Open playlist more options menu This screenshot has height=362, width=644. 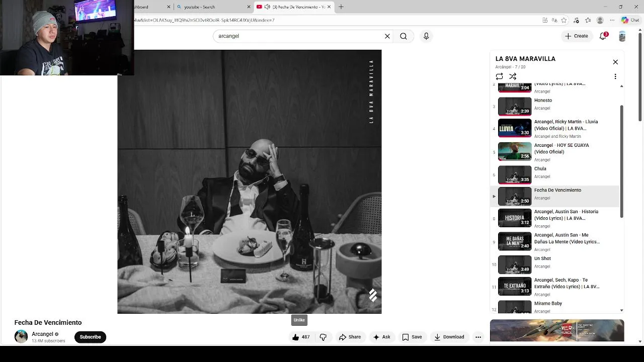(x=615, y=76)
